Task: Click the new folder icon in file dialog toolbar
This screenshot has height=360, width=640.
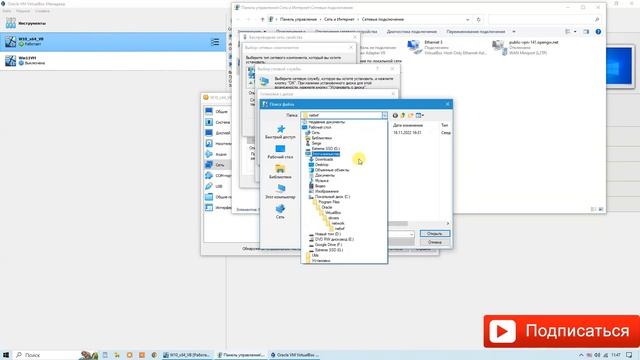Action: [411, 116]
